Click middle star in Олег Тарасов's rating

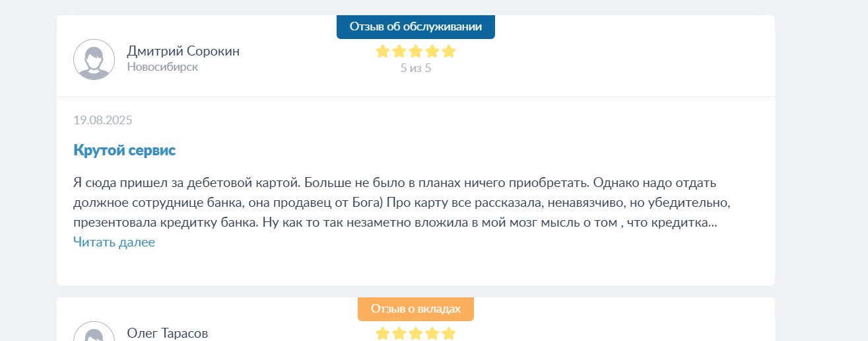[416, 333]
